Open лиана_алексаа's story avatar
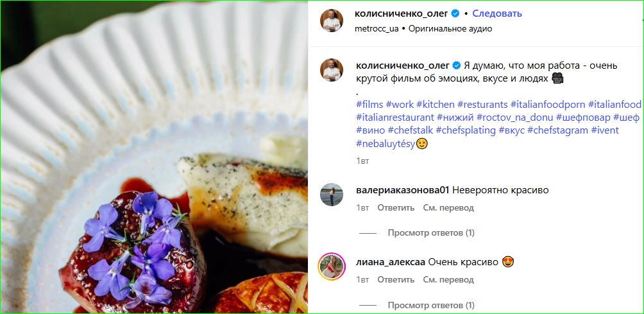This screenshot has width=644, height=314. tap(332, 266)
